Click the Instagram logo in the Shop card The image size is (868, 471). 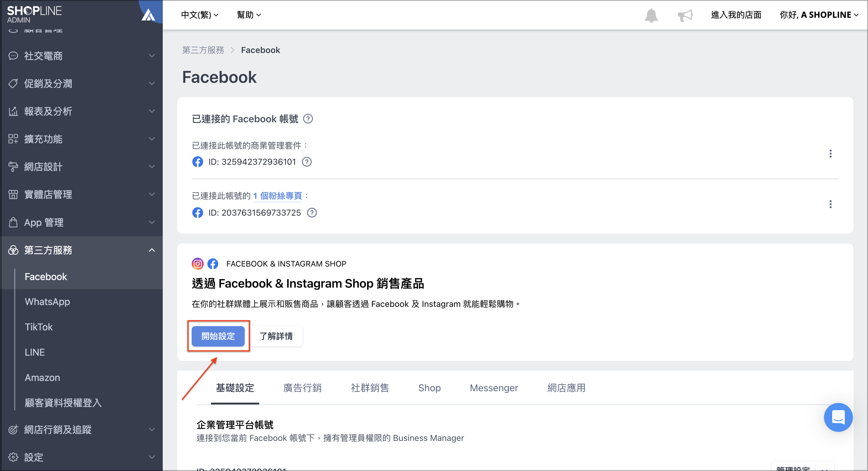pos(197,264)
